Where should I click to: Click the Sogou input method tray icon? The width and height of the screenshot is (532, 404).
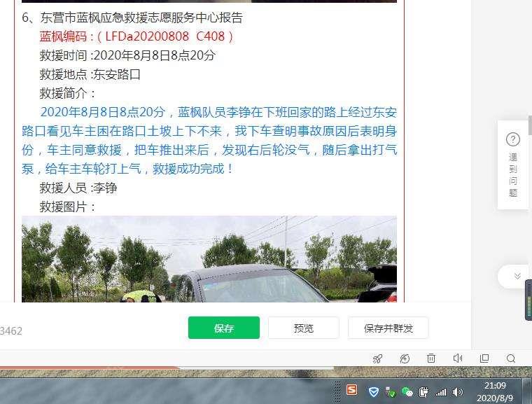tap(352, 390)
